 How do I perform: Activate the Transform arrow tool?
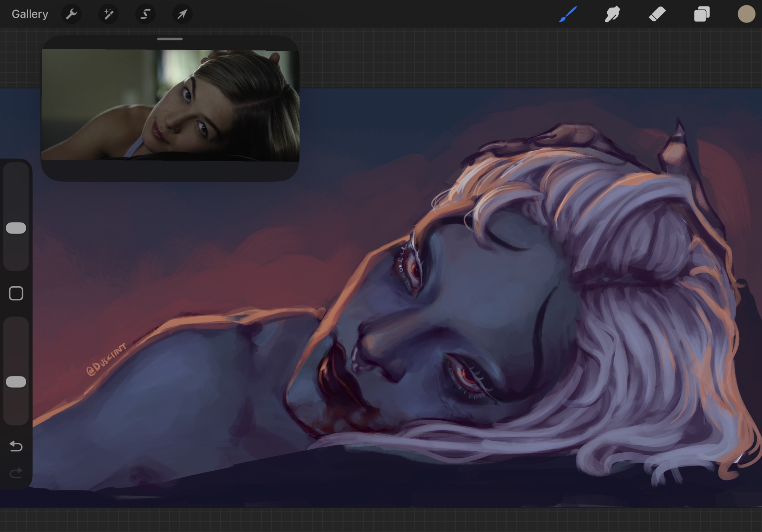(182, 14)
